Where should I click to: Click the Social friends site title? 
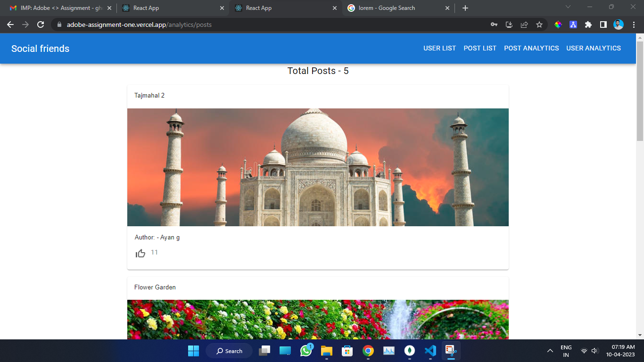41,49
